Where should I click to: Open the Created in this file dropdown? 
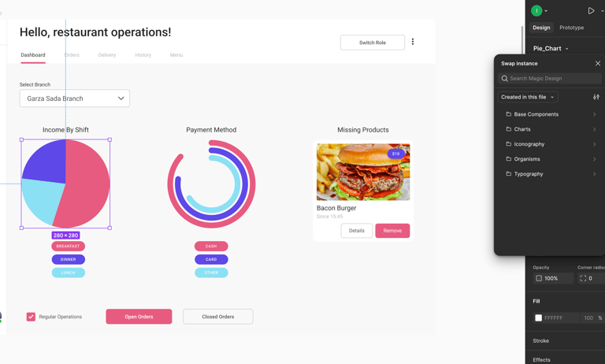(528, 97)
